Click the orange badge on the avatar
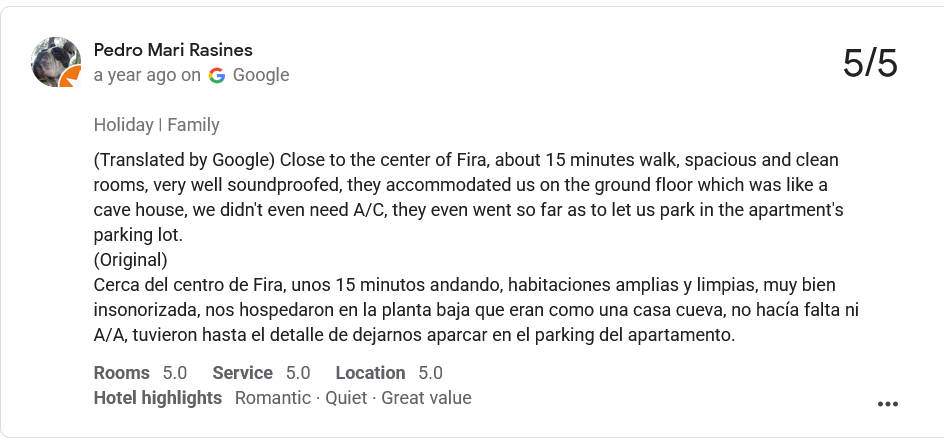 coord(70,78)
